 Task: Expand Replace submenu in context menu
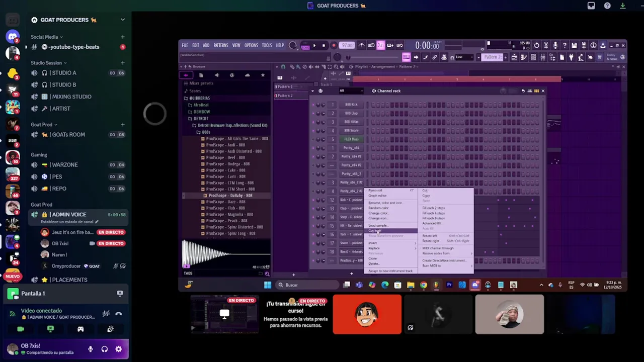pos(391,248)
